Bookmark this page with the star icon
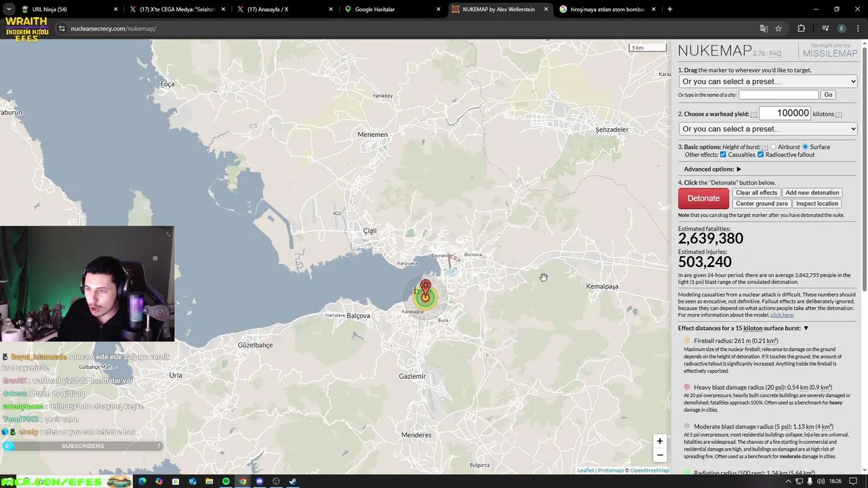The height and width of the screenshot is (488, 868). pos(778,28)
